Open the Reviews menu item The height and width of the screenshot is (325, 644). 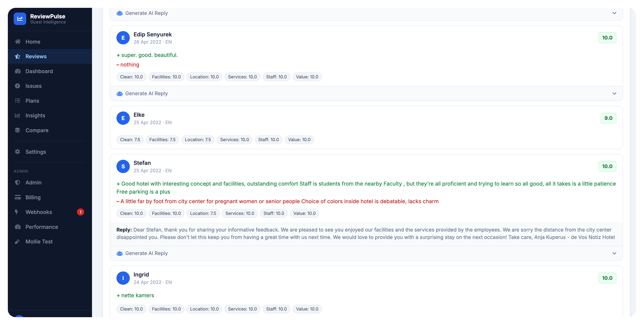pyautogui.click(x=50, y=56)
